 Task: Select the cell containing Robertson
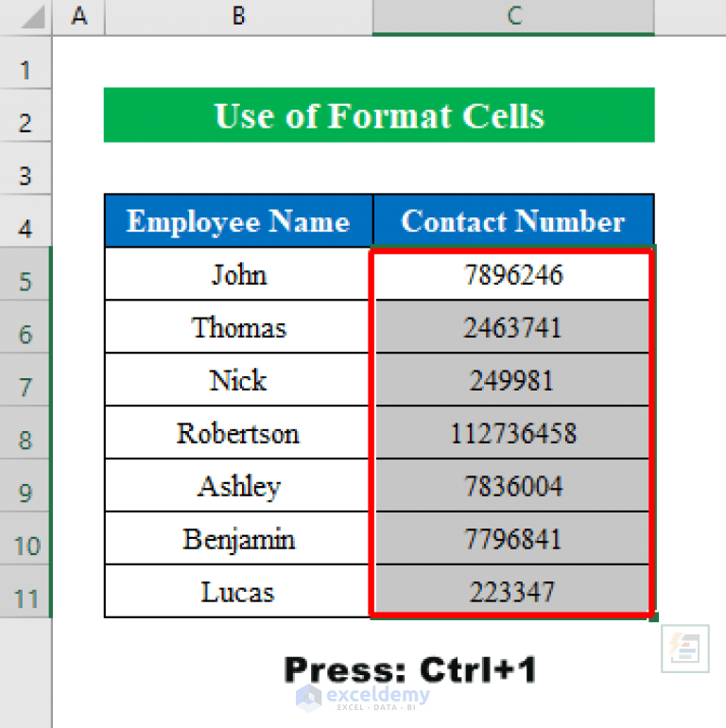pyautogui.click(x=238, y=433)
